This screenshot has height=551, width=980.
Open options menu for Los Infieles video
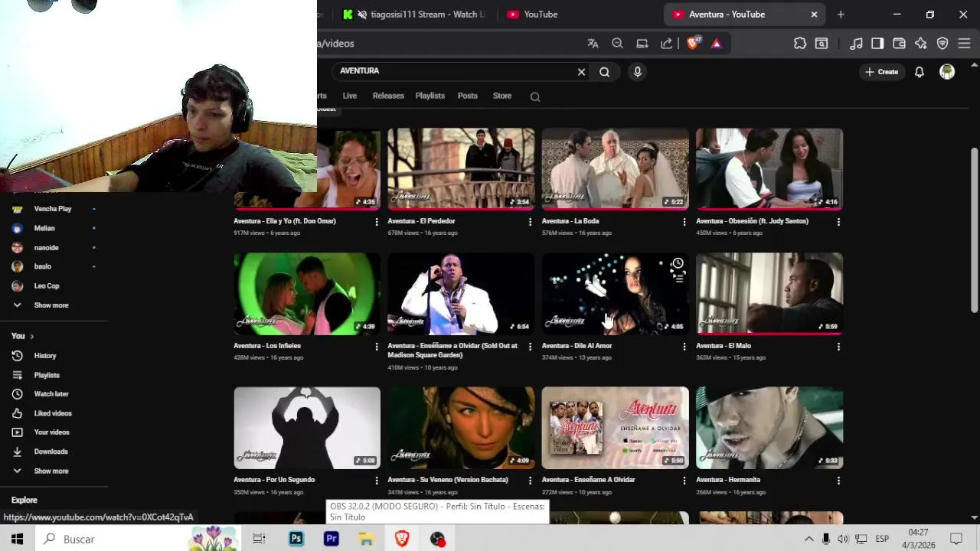click(376, 347)
